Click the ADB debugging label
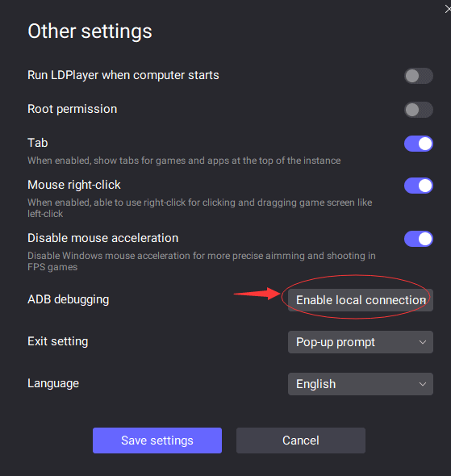The image size is (451, 476). tap(69, 299)
